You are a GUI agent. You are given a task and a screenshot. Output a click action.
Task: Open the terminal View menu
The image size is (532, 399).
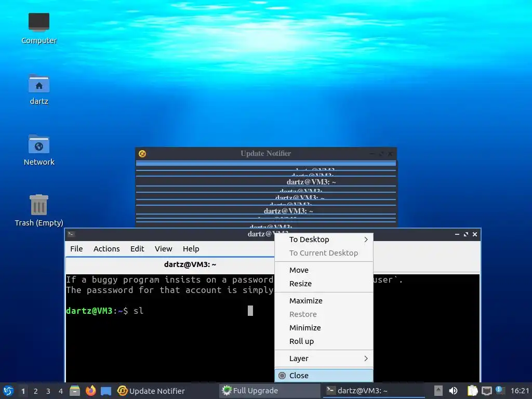[163, 249]
